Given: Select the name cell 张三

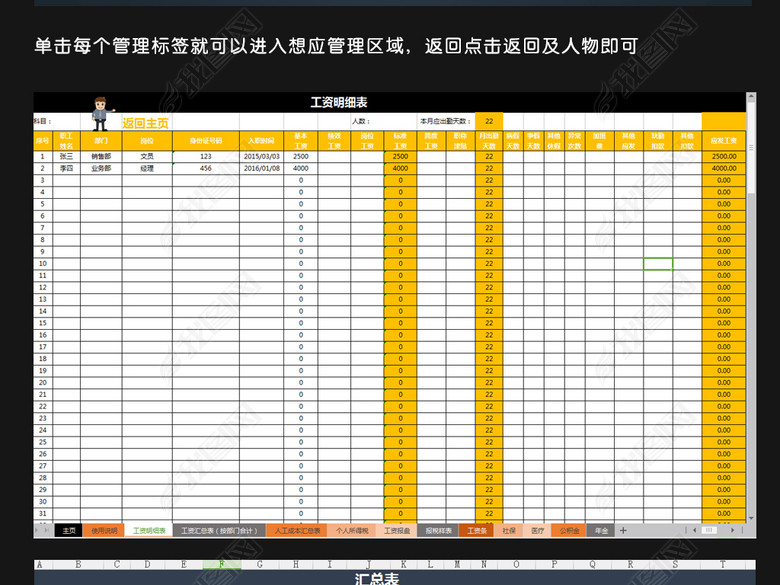Looking at the screenshot, I should point(66,156).
